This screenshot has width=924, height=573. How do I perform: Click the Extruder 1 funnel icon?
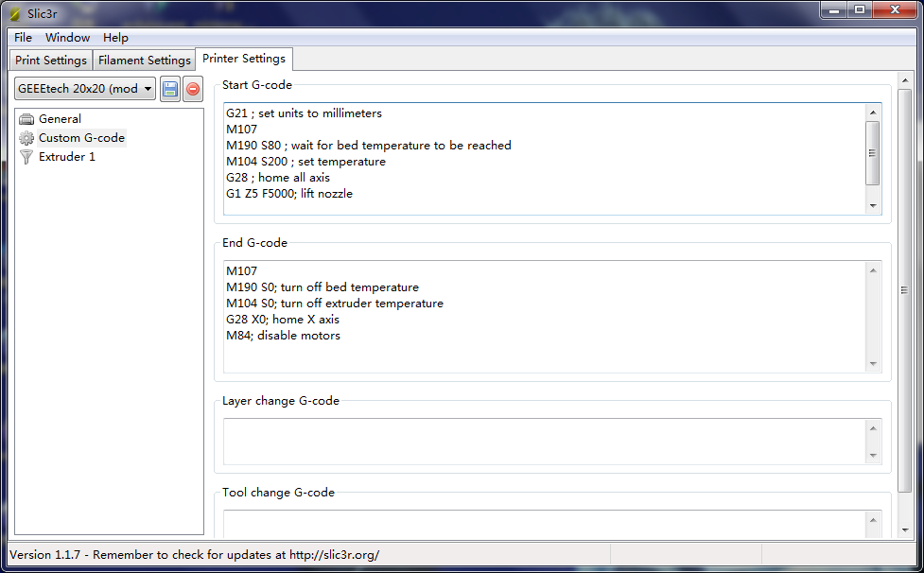pyautogui.click(x=26, y=157)
